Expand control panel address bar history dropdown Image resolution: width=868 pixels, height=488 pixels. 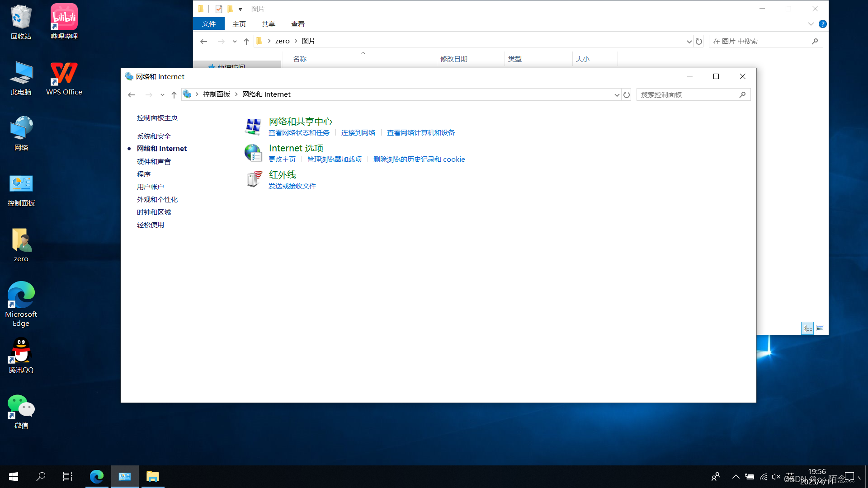(617, 95)
